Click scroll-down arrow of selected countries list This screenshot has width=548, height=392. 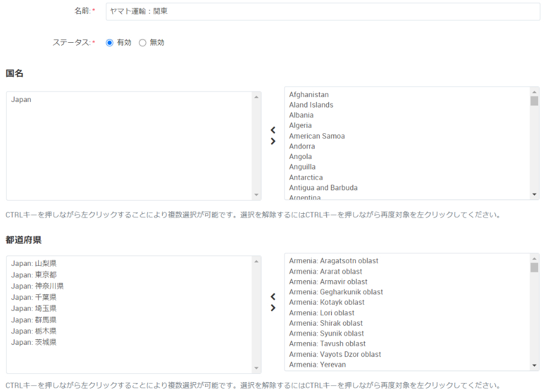[x=256, y=195]
